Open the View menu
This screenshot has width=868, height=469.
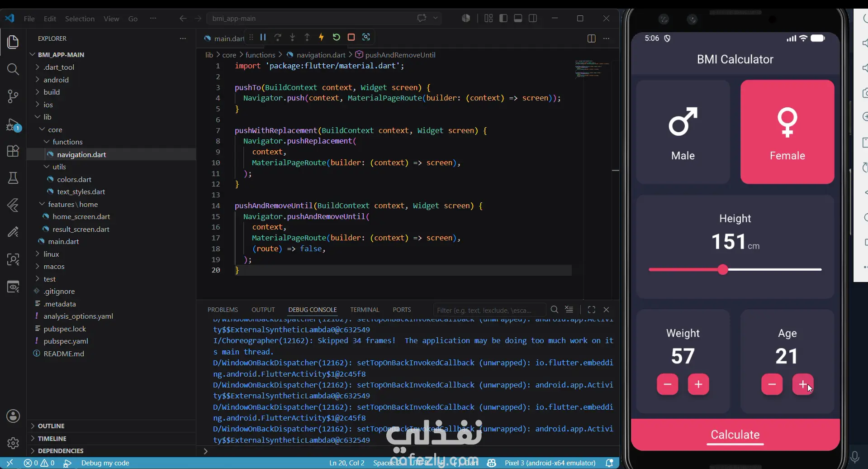click(x=111, y=19)
